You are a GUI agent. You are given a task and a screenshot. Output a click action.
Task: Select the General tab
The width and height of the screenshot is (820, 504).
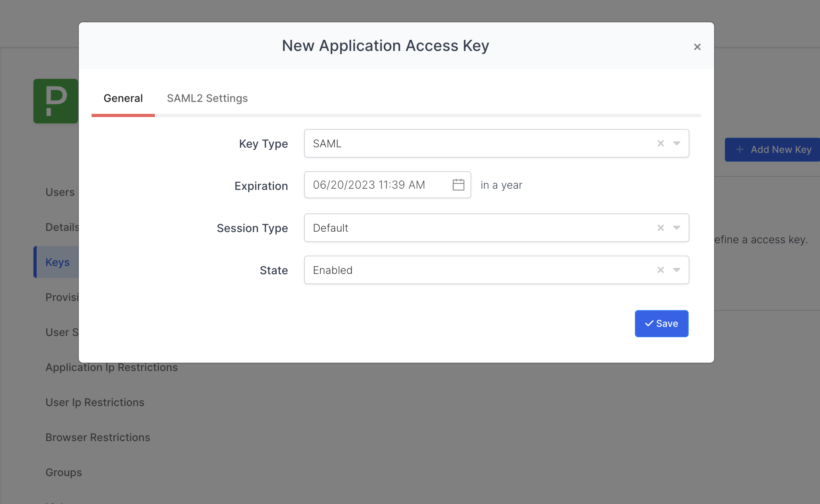[123, 98]
